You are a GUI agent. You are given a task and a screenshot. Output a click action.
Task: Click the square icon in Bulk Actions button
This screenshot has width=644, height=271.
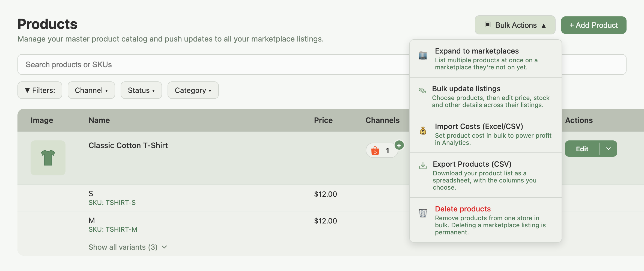(488, 25)
